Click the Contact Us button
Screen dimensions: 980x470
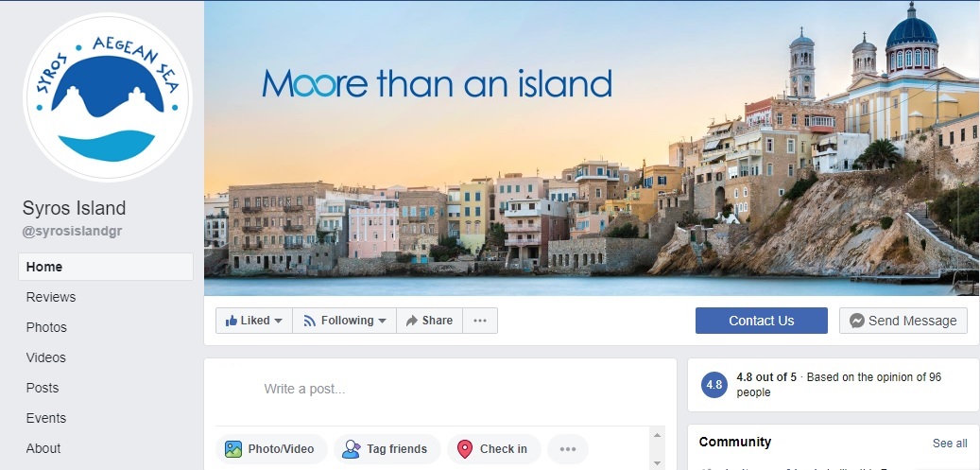[762, 321]
